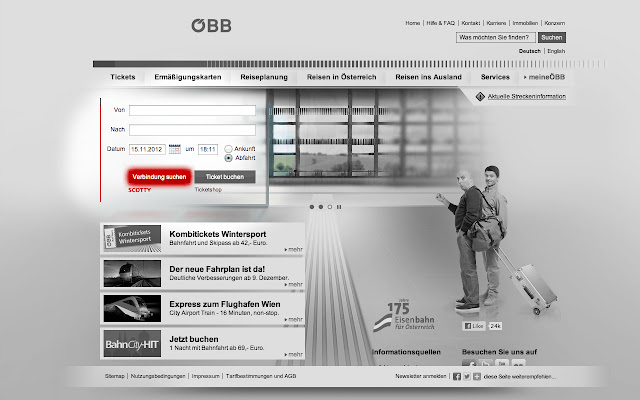Open the SCOTTY link
Image resolution: width=640 pixels, height=400 pixels.
tap(140, 190)
